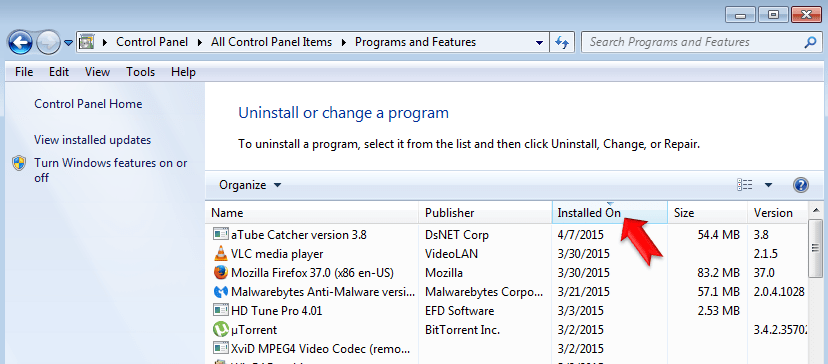Open Turn Windows features on or off
The height and width of the screenshot is (364, 828).
[x=110, y=170]
